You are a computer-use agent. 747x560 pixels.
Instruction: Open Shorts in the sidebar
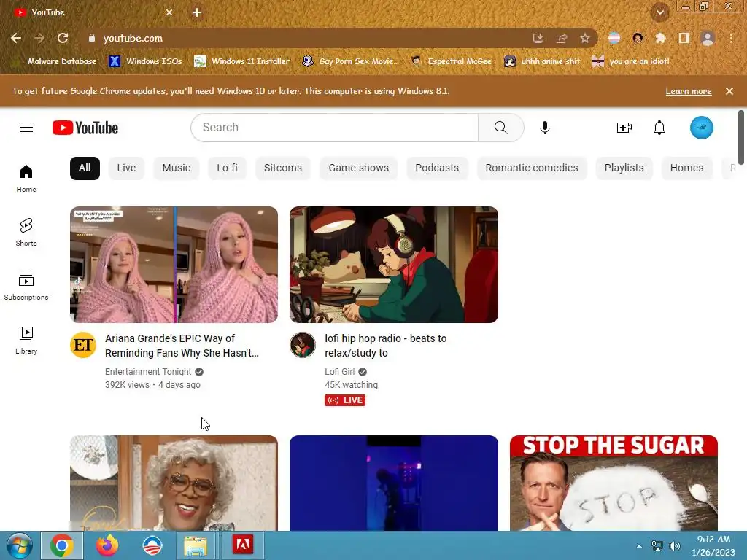pos(26,233)
